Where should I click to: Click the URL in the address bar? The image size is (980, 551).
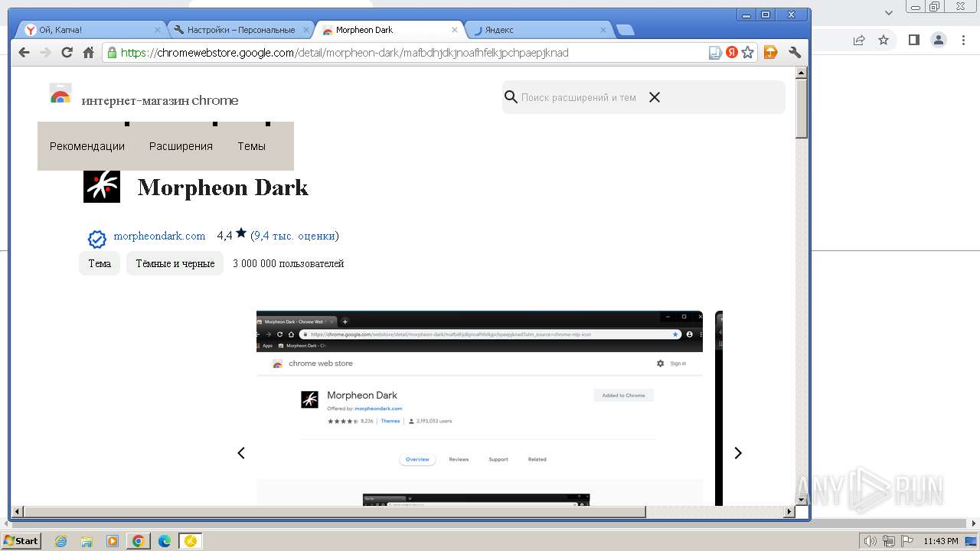tap(345, 53)
